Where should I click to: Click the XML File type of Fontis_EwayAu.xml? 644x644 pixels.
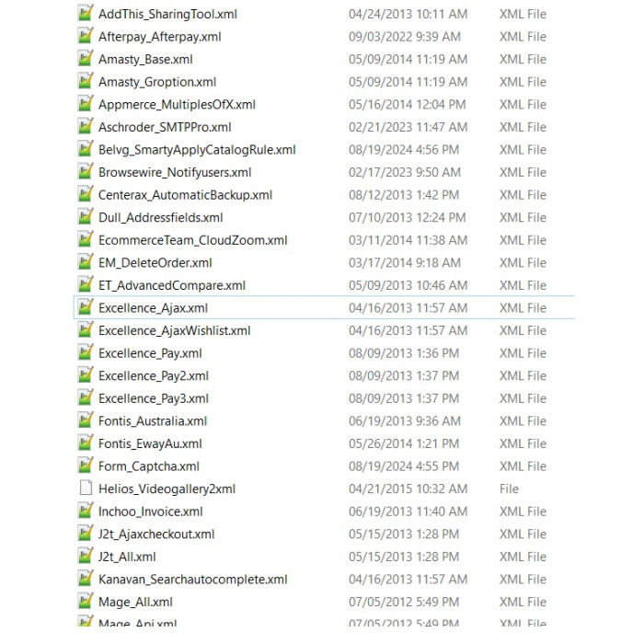tap(523, 443)
